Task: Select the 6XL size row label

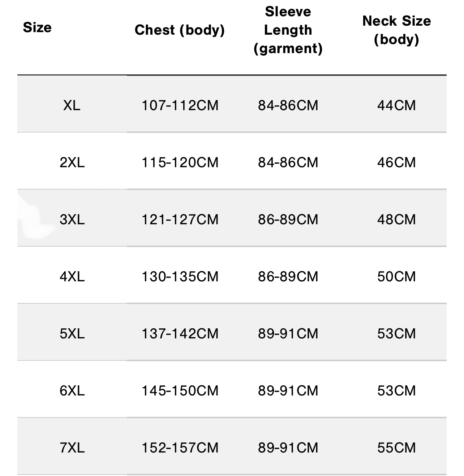Action: coord(72,391)
